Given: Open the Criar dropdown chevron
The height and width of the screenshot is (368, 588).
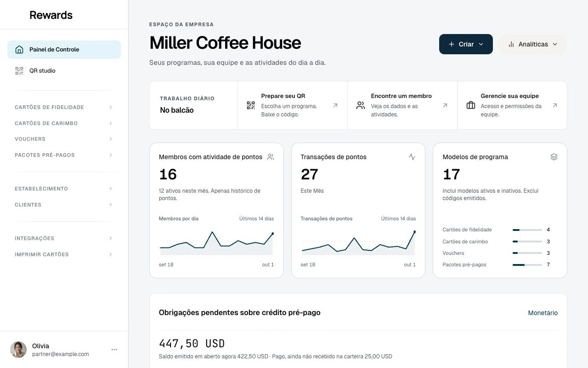Looking at the screenshot, I should [x=481, y=44].
